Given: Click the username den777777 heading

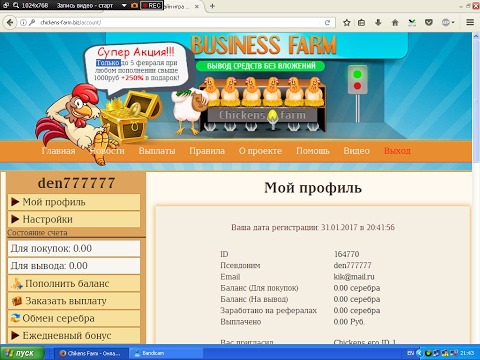Looking at the screenshot, I should 76,183.
